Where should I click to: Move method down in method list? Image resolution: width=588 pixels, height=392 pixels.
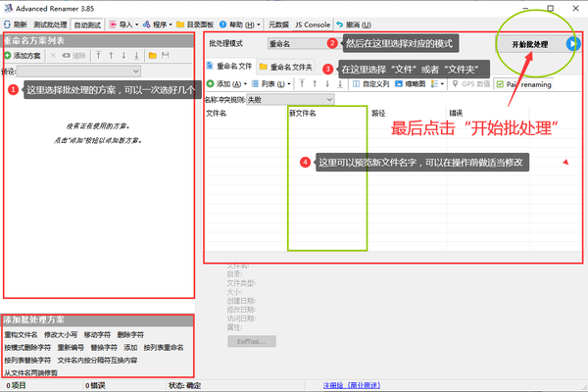[123, 56]
